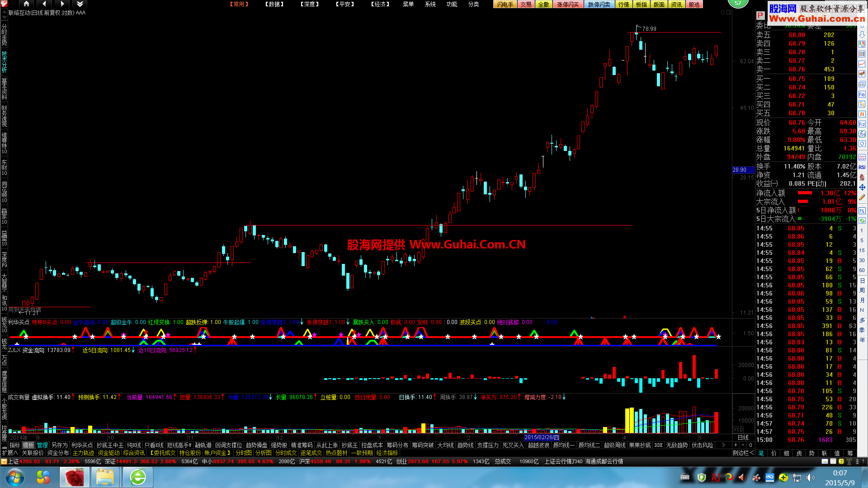Select the 筹 chip distribution tab
868x488 pixels.
(x=850, y=453)
